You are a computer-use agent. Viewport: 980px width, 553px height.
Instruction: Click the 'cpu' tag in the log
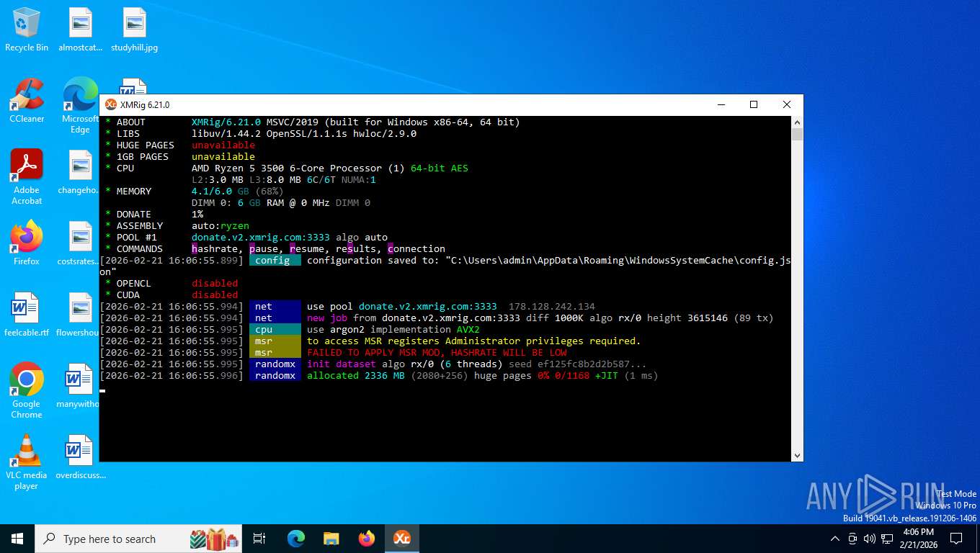click(275, 329)
